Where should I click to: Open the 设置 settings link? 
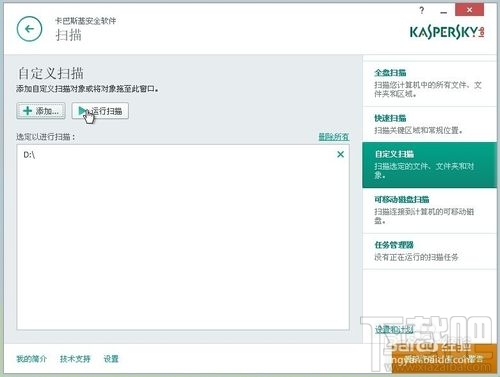pos(111,359)
